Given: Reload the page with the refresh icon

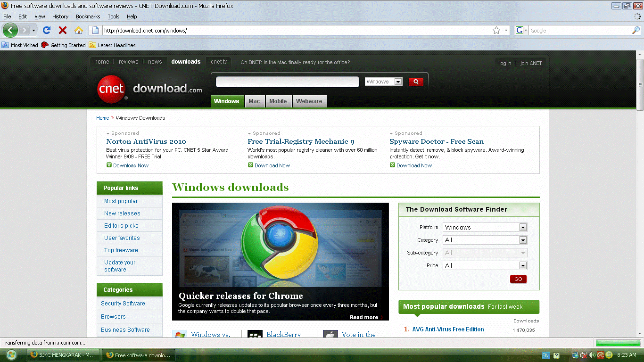Looking at the screenshot, I should point(46,30).
